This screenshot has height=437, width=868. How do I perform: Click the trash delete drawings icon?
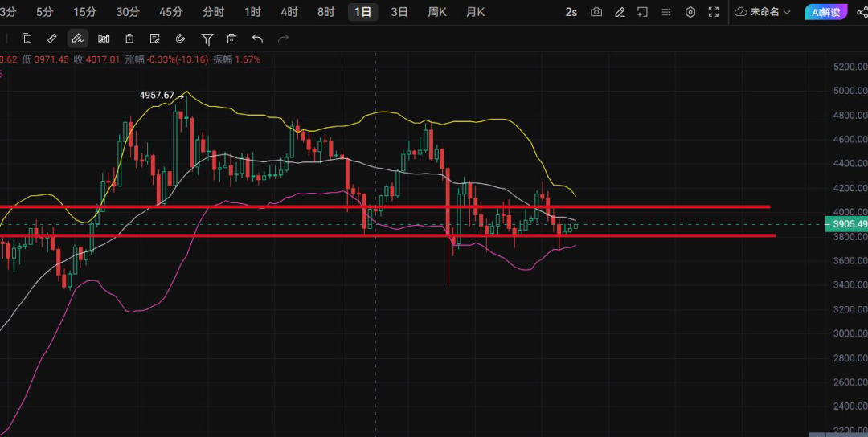(231, 39)
